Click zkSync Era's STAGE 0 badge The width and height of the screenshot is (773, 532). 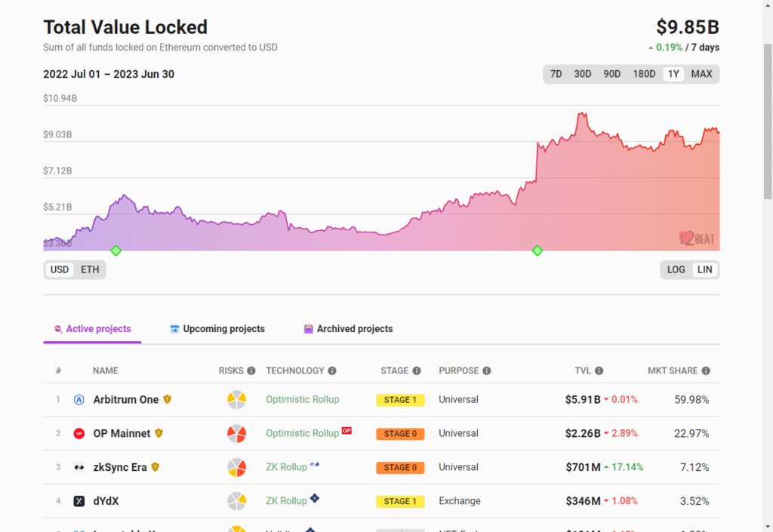[x=400, y=467]
